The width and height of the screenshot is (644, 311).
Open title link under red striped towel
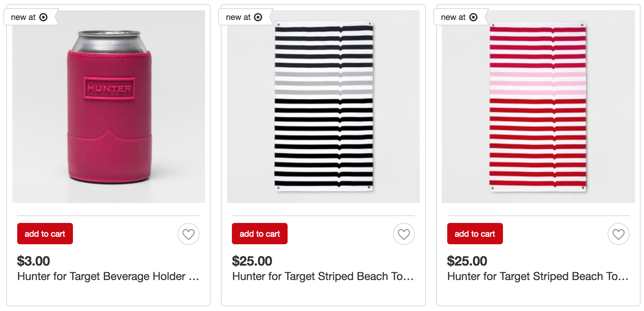(x=538, y=276)
